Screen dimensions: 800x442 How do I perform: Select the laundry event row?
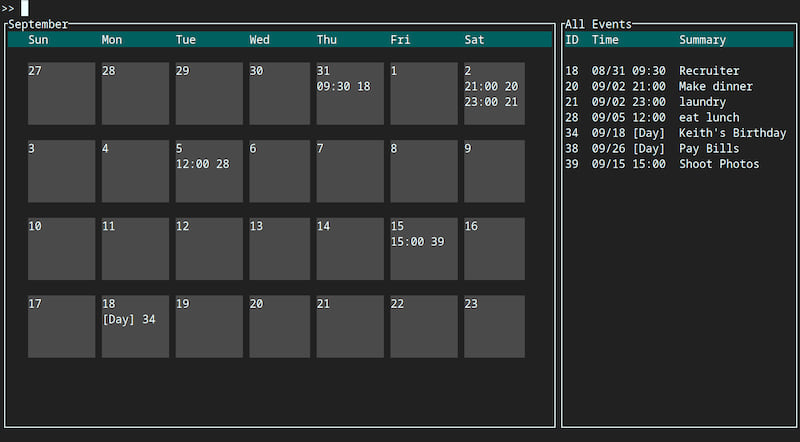pyautogui.click(x=679, y=102)
